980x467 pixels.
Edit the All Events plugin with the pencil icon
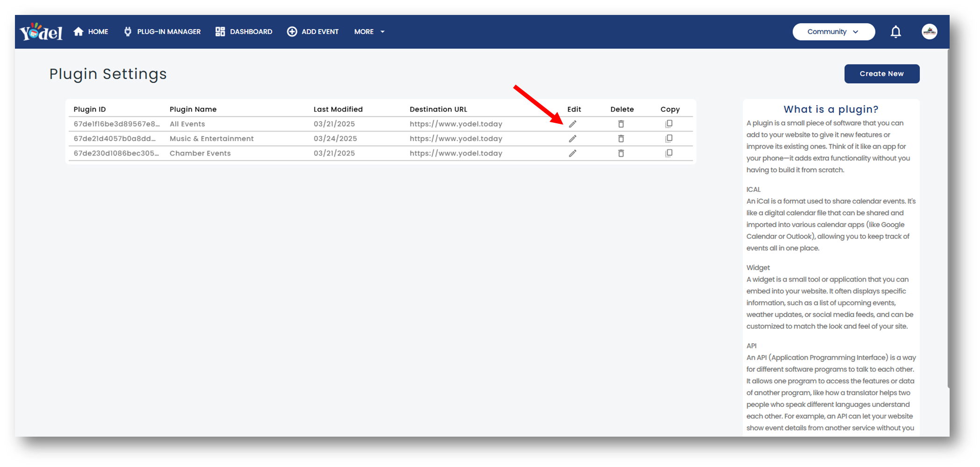573,124
